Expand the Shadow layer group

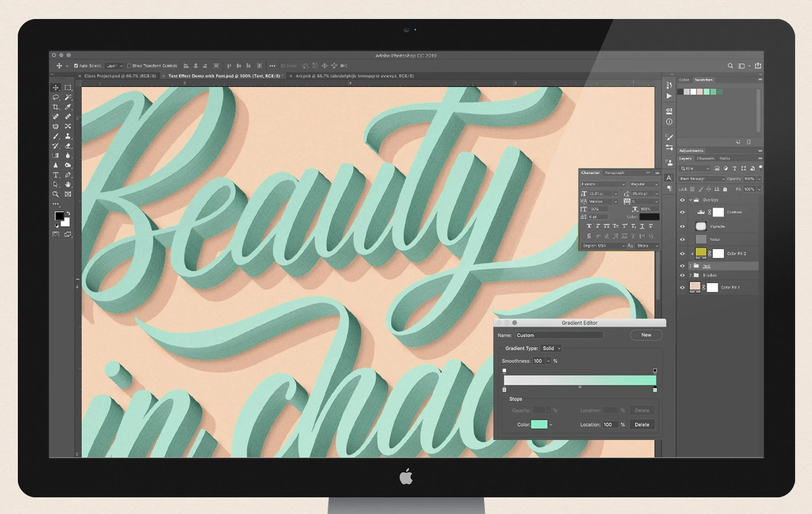point(691,275)
